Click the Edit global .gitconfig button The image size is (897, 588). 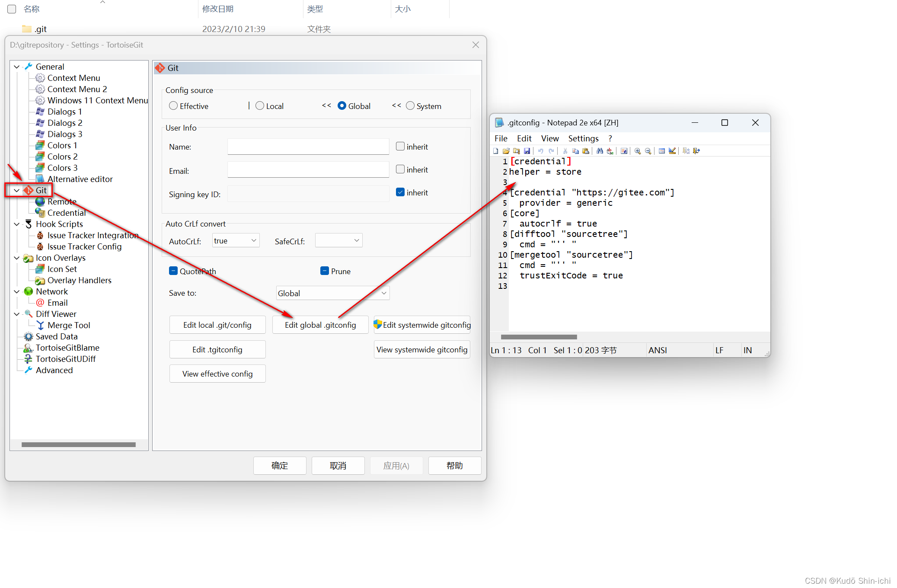coord(320,325)
